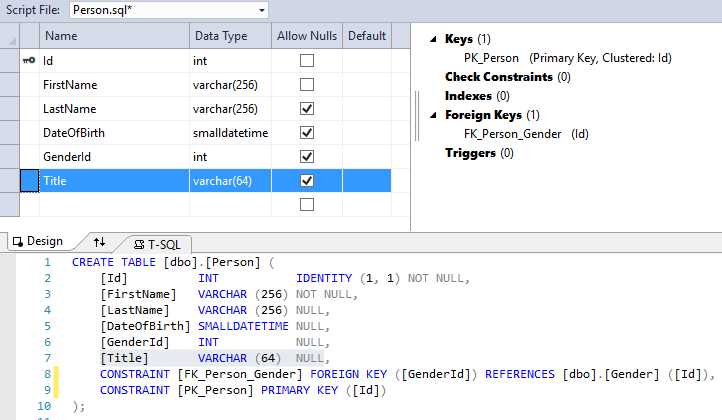Toggle Allow Nulls for FirstName
Image resolution: width=722 pixels, height=420 pixels.
(307, 84)
